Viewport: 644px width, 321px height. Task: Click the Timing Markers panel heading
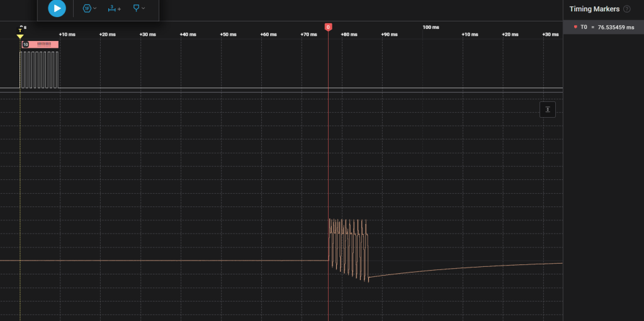point(594,9)
